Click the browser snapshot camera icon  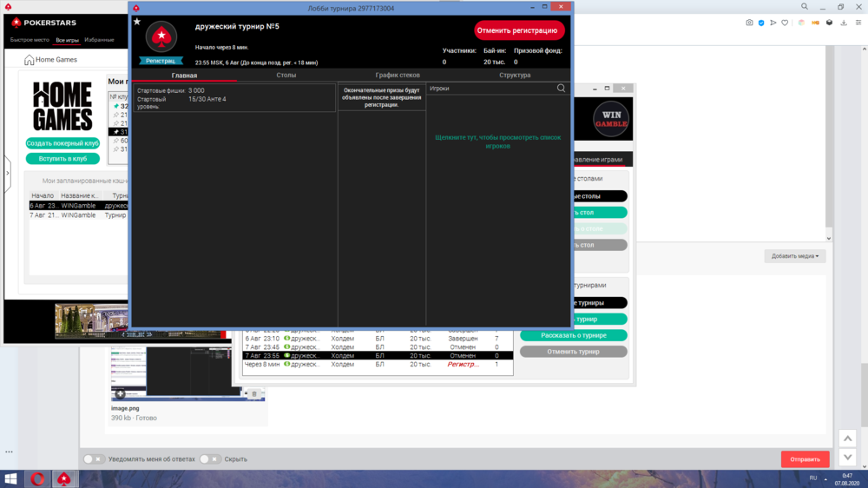[x=750, y=23]
